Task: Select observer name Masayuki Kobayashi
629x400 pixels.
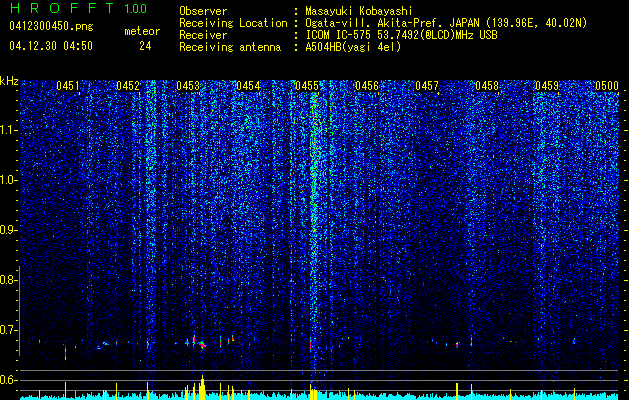Action: [359, 11]
